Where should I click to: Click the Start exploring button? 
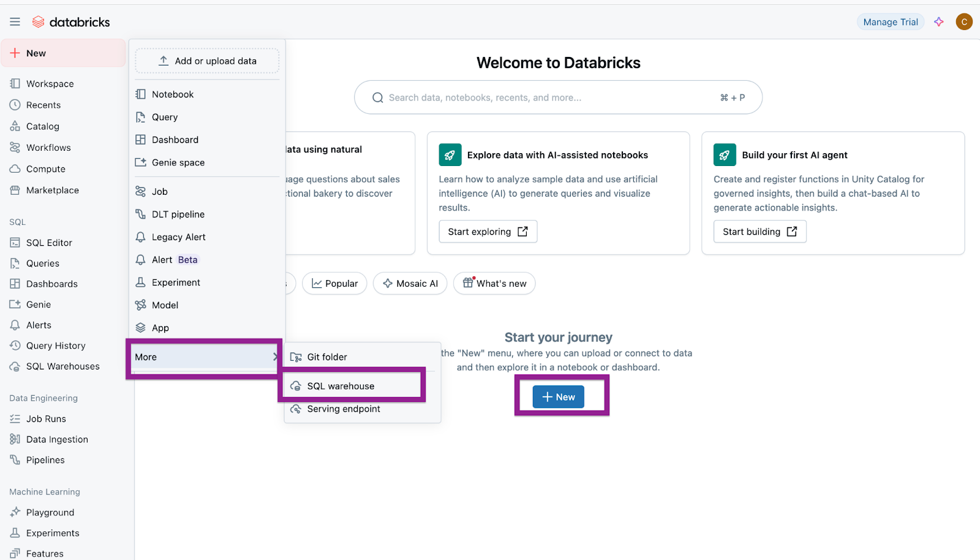point(488,232)
